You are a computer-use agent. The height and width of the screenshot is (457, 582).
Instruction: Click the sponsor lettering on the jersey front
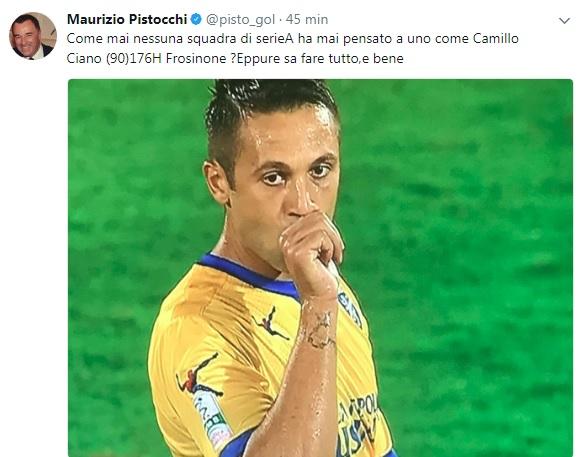click(358, 423)
